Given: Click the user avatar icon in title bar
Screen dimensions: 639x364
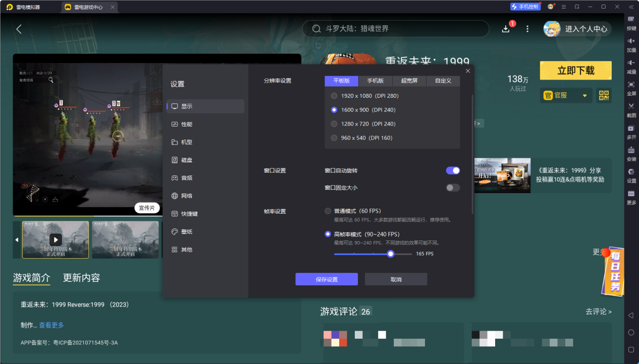Looking at the screenshot, I should pos(550,7).
